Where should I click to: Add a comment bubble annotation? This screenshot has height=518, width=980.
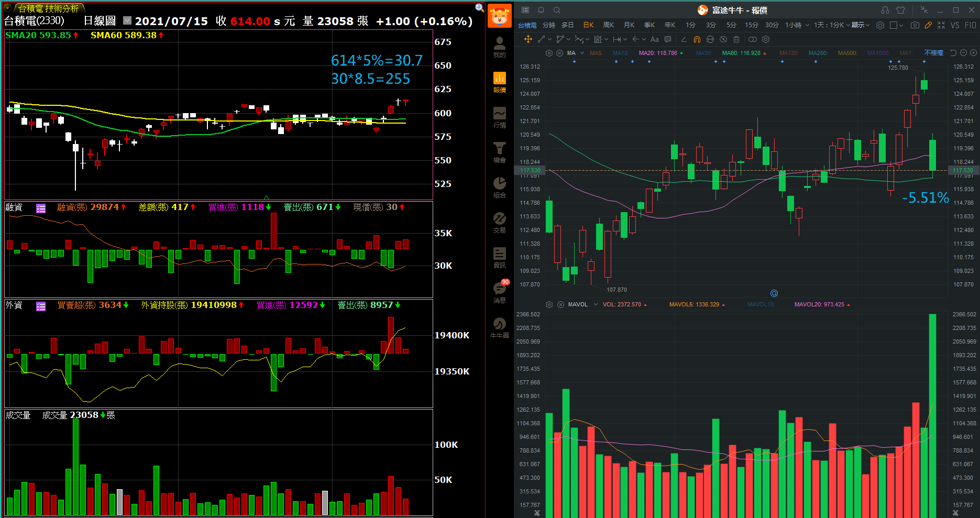click(x=668, y=39)
